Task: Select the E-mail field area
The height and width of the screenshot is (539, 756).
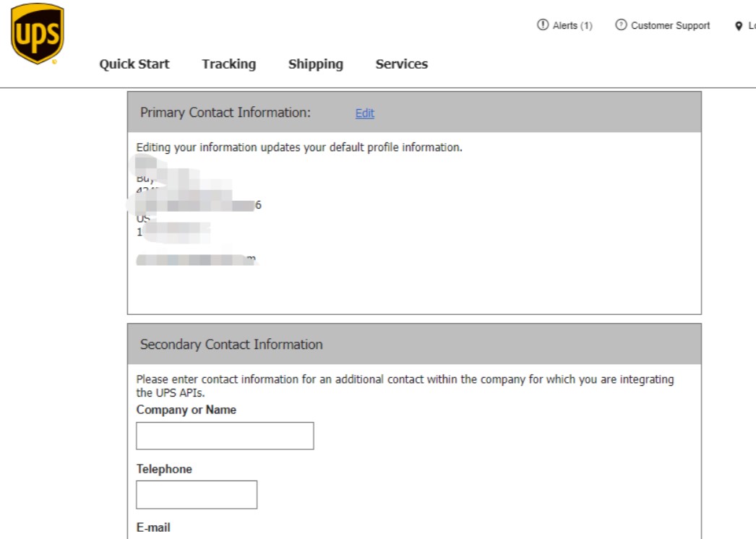Action: [153, 527]
